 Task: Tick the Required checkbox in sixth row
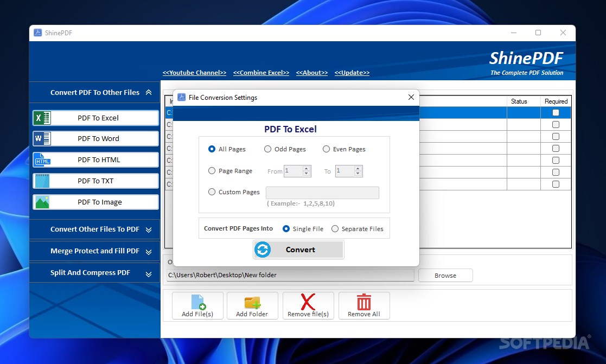(x=556, y=173)
